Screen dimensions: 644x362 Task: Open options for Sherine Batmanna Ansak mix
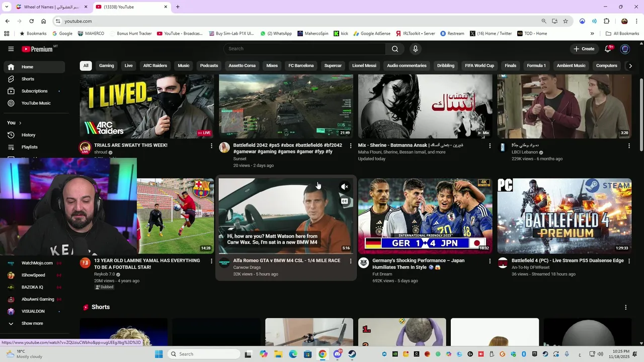490,146
